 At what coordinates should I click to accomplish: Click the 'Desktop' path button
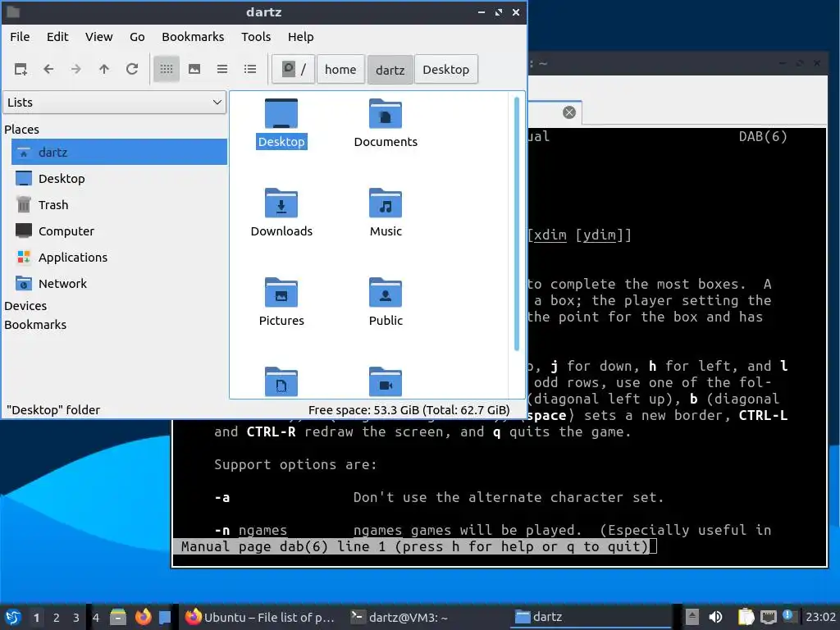click(x=445, y=69)
